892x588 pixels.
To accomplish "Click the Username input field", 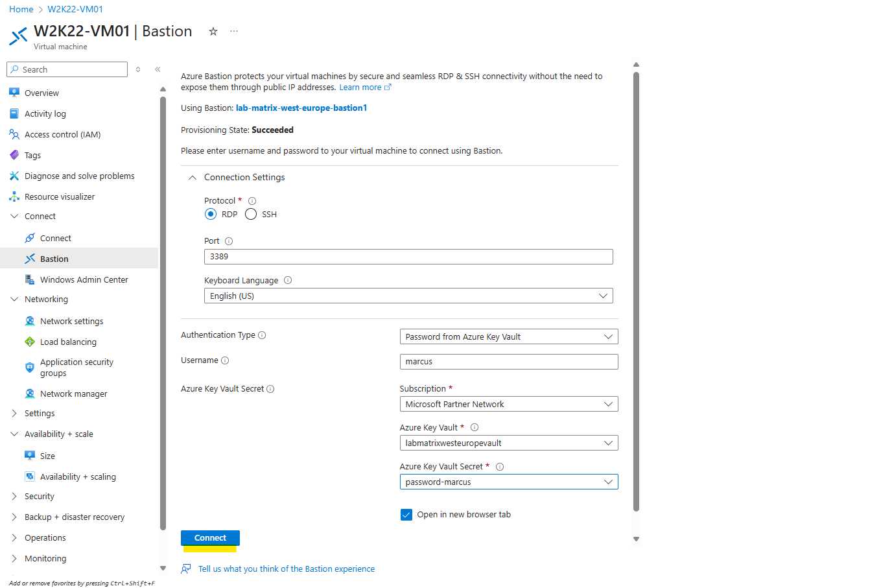I will 509,362.
